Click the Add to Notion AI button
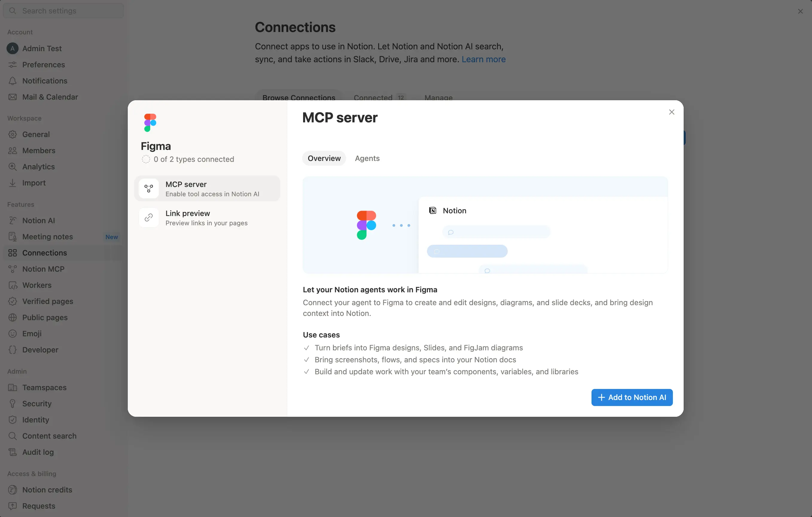812x517 pixels. point(632,397)
